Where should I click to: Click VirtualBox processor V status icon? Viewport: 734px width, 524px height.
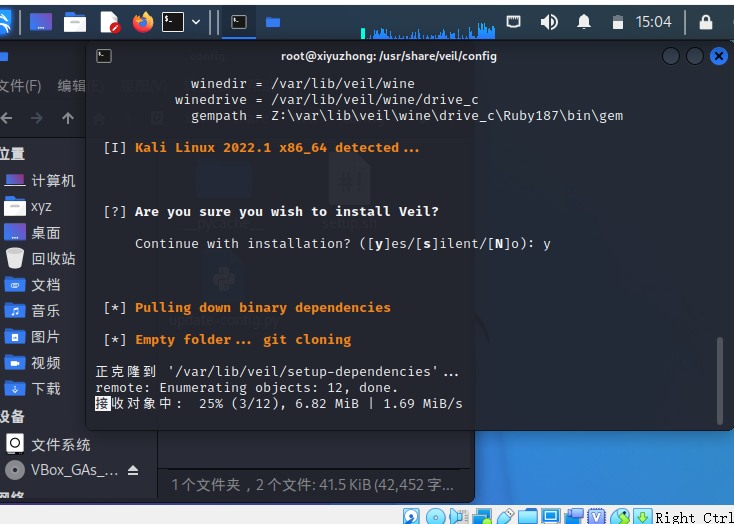tap(596, 517)
